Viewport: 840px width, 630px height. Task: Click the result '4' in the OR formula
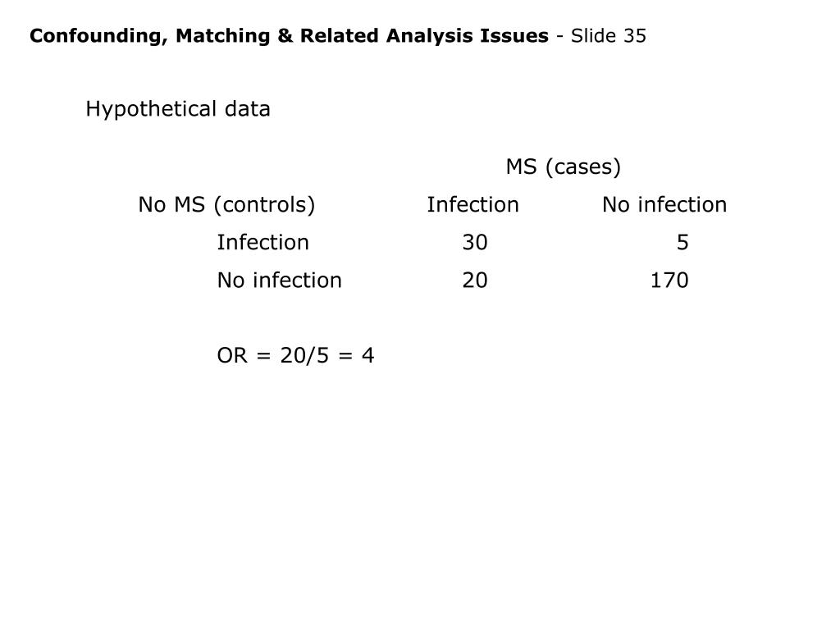[367, 356]
